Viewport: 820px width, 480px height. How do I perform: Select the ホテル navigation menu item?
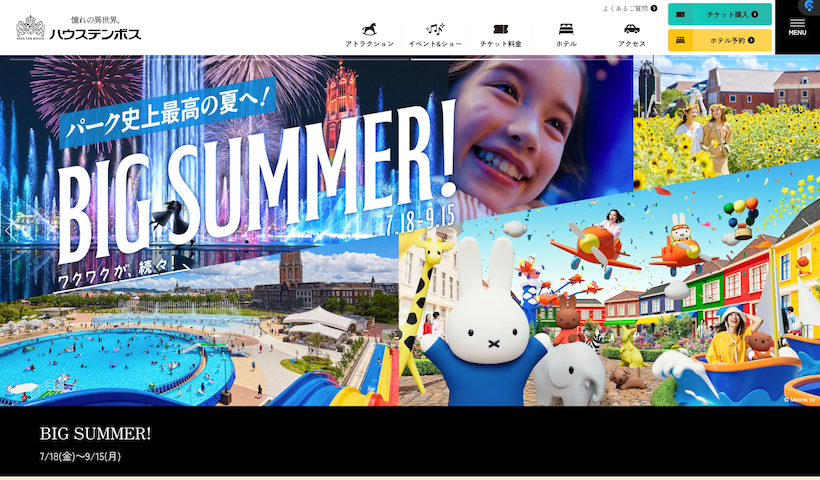click(x=566, y=44)
